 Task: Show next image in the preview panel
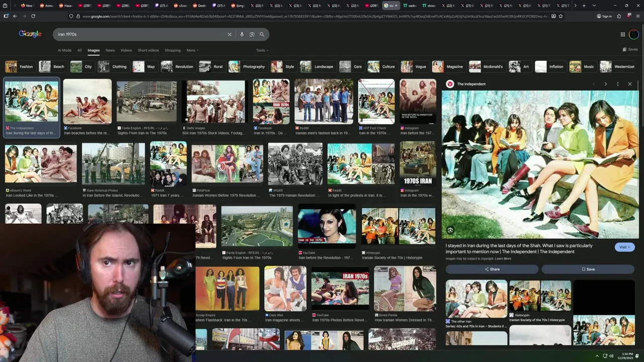(x=605, y=84)
